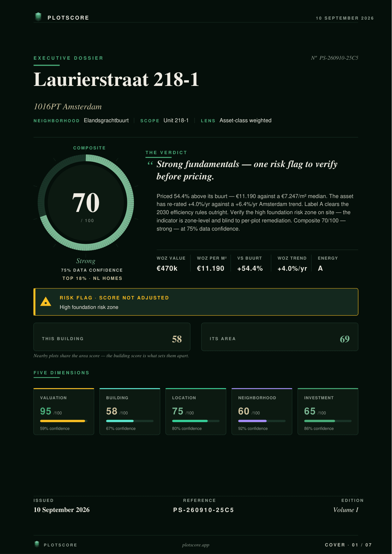
Task: Click the Risk Flag foundation warning banner
Action: (x=196, y=302)
